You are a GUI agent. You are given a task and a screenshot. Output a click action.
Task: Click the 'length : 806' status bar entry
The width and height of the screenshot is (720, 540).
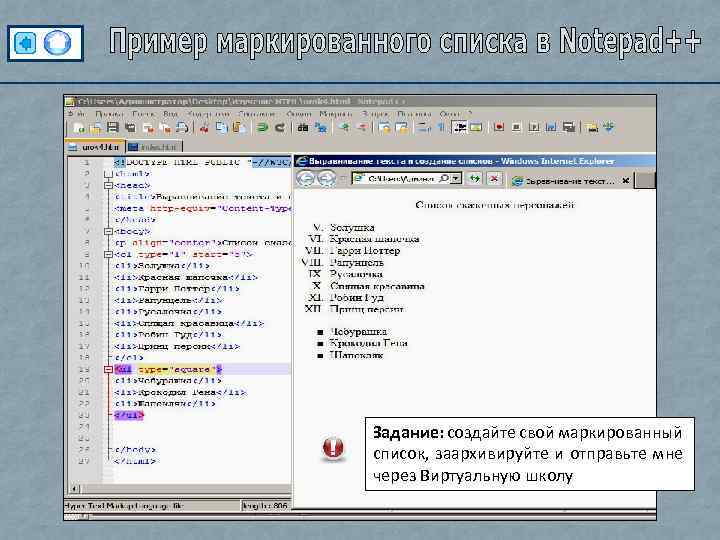pyautogui.click(x=265, y=506)
